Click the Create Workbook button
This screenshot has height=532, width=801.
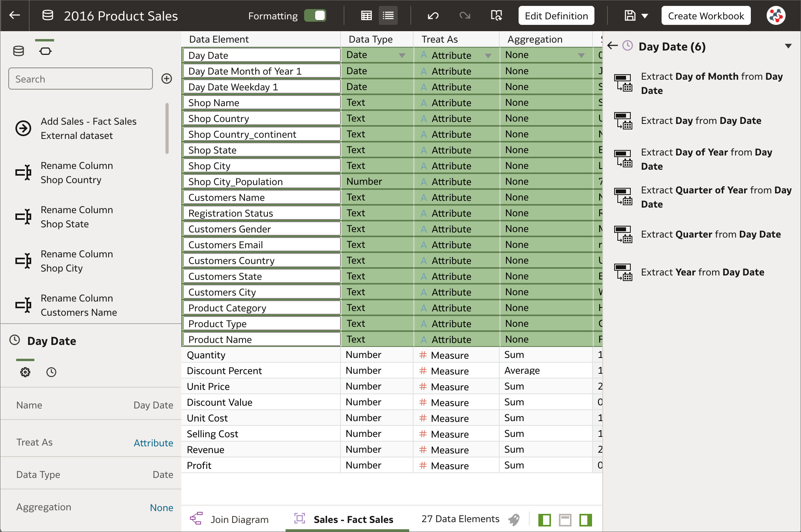(706, 15)
